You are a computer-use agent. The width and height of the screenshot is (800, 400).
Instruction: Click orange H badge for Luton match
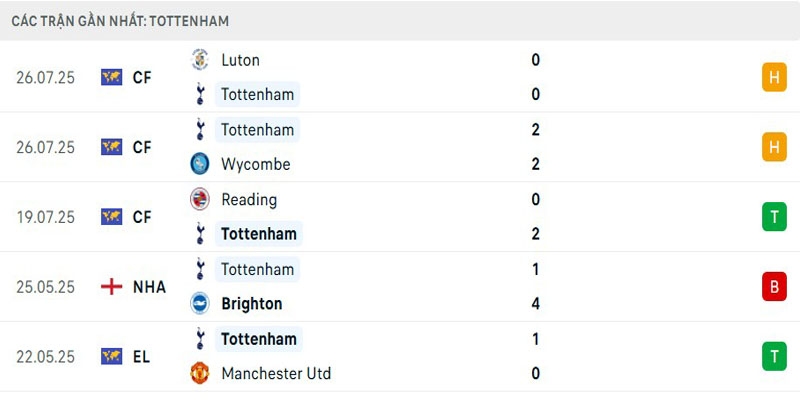tap(774, 77)
